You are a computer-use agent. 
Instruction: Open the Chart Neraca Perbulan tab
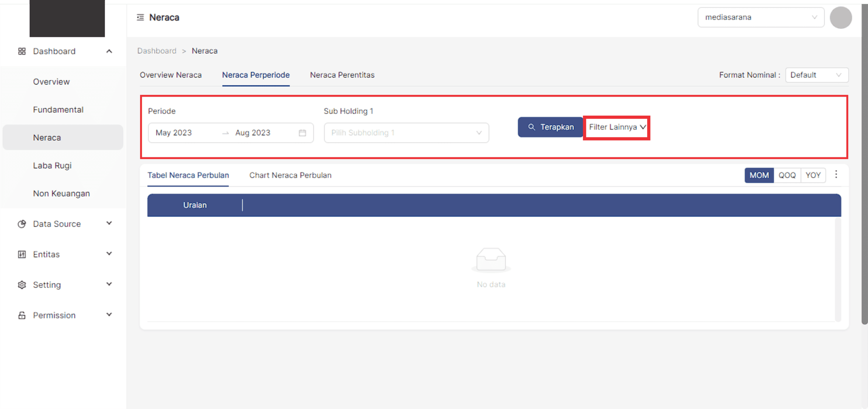point(290,175)
